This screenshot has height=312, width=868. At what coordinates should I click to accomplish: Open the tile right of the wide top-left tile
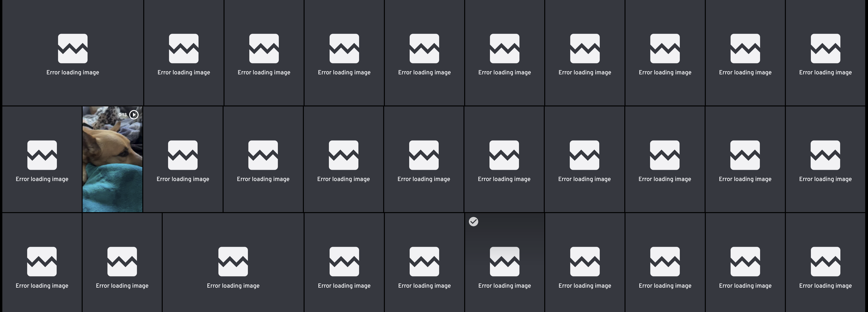tap(184, 52)
